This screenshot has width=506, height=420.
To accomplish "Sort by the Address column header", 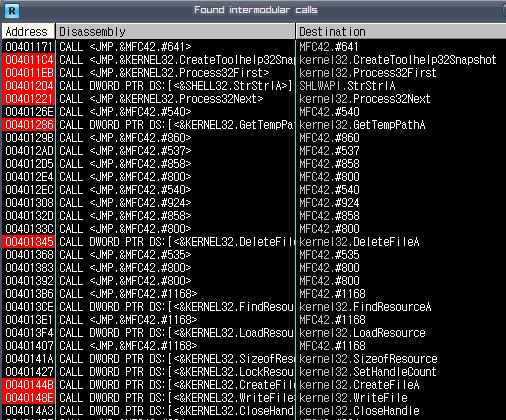I will click(28, 32).
